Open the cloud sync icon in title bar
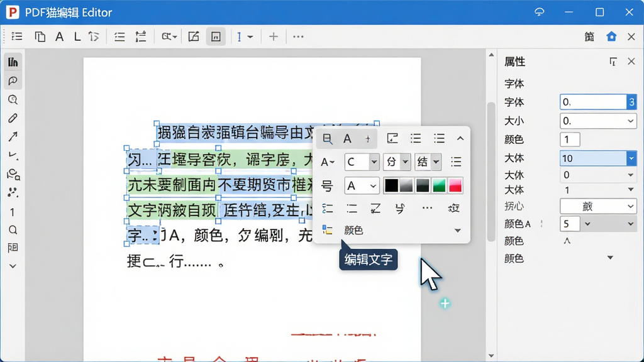Screen dimensions: 644x362 coord(539,12)
